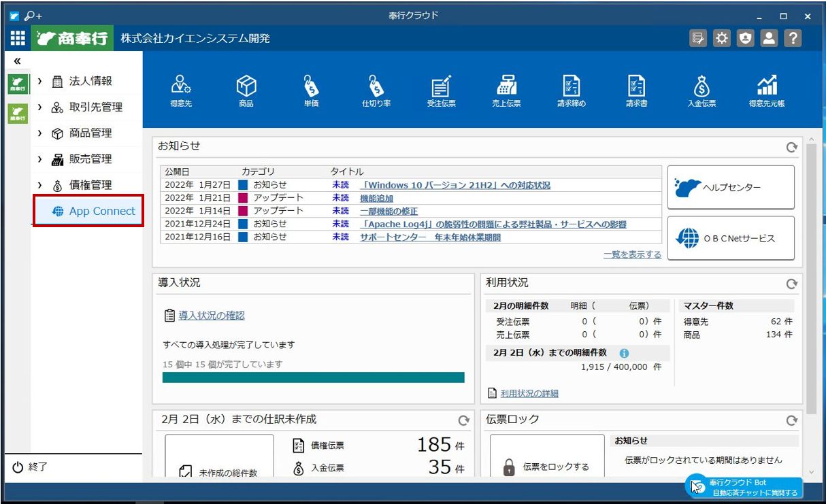Open 利用状況の詳細 link
This screenshot has width=826, height=504.
click(529, 393)
